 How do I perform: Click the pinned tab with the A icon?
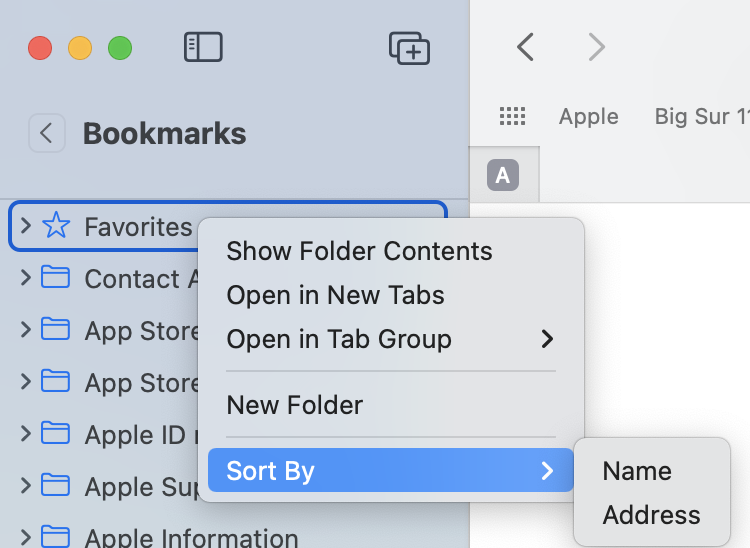coord(503,176)
